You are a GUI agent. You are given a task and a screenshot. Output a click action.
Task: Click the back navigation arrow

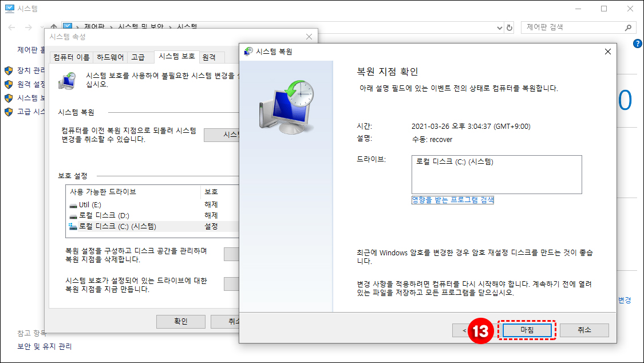click(10, 27)
